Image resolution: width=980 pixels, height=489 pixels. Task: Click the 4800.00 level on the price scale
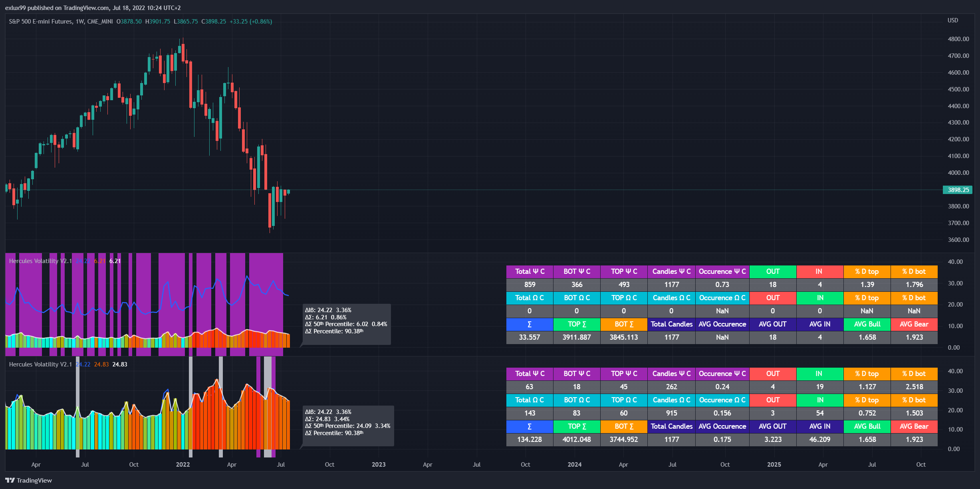point(958,39)
